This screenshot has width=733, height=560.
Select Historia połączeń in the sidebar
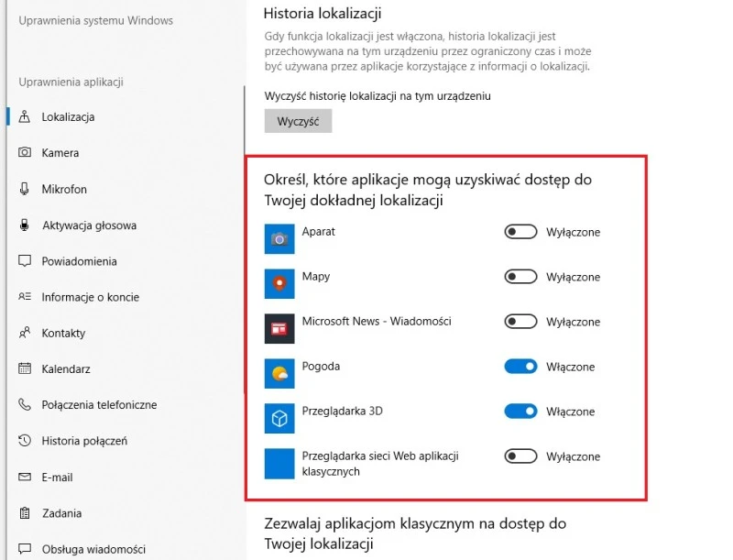tap(84, 441)
